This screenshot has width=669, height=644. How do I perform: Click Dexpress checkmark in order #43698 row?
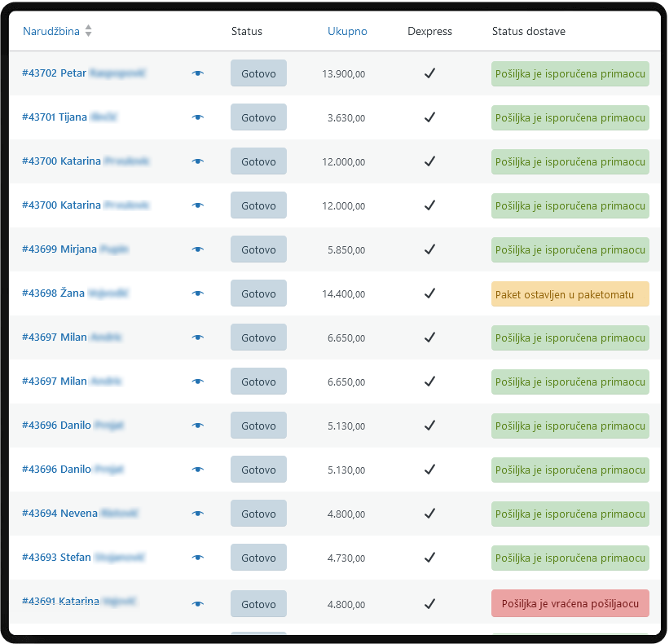click(x=429, y=293)
